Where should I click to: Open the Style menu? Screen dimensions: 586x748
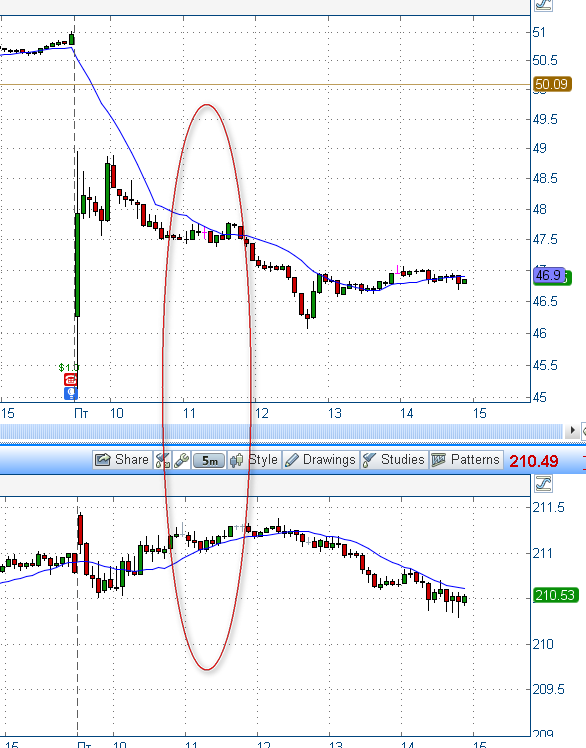tap(254, 460)
